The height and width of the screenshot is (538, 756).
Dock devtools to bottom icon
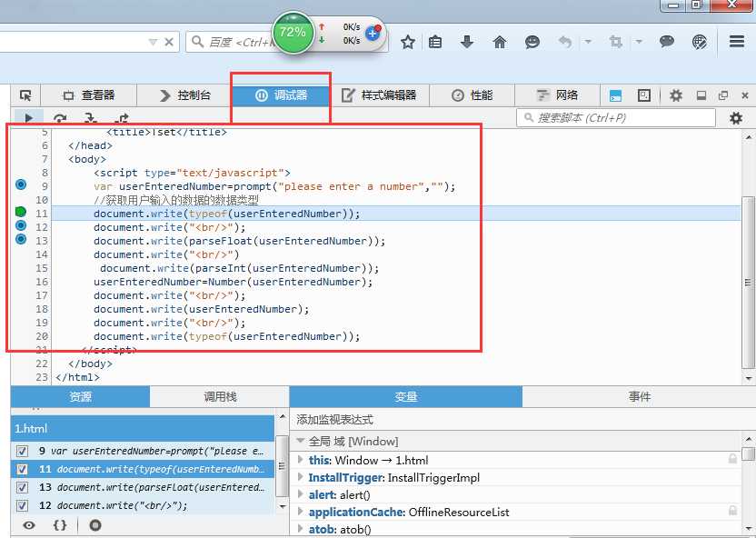(x=701, y=95)
